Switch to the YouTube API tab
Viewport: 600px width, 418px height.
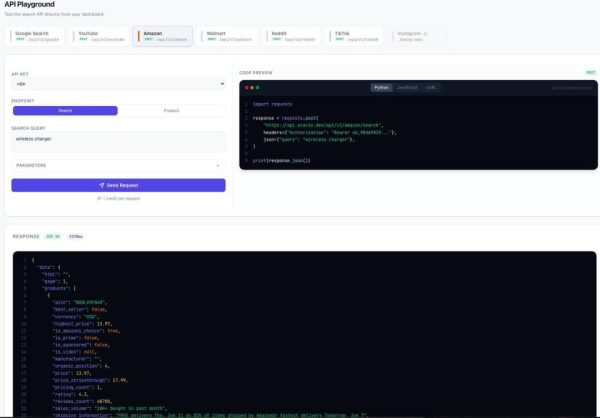pyautogui.click(x=99, y=36)
